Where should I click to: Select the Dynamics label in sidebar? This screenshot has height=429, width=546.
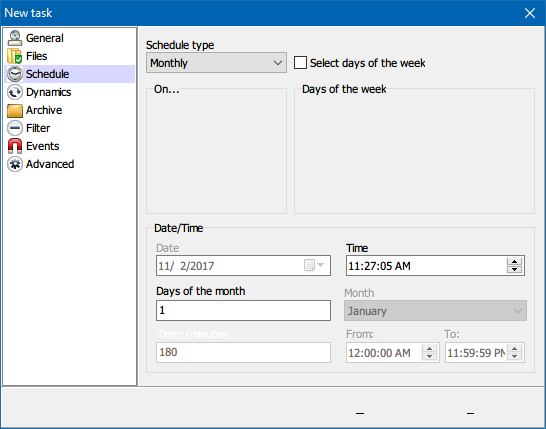tap(48, 92)
